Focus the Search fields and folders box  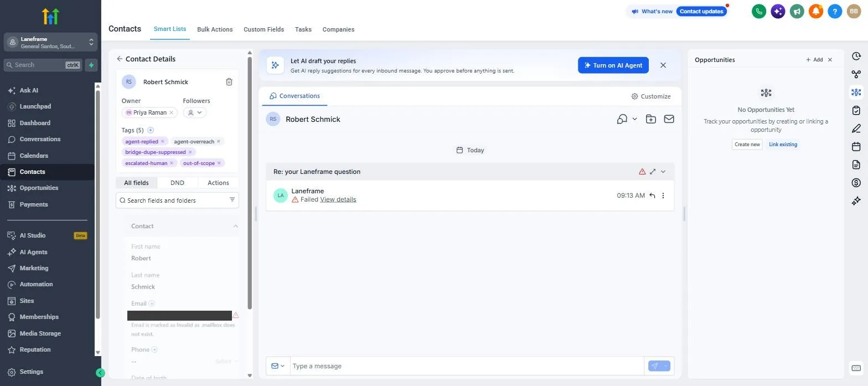point(177,200)
